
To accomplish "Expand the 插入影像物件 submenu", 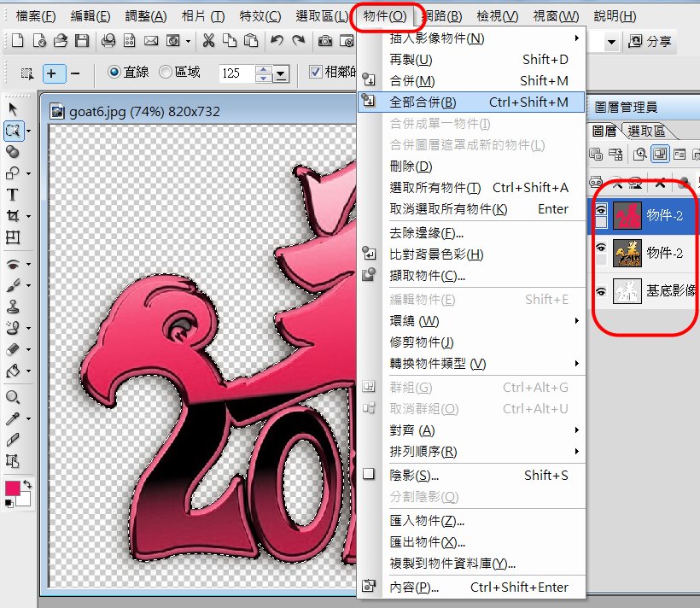I will 577,38.
